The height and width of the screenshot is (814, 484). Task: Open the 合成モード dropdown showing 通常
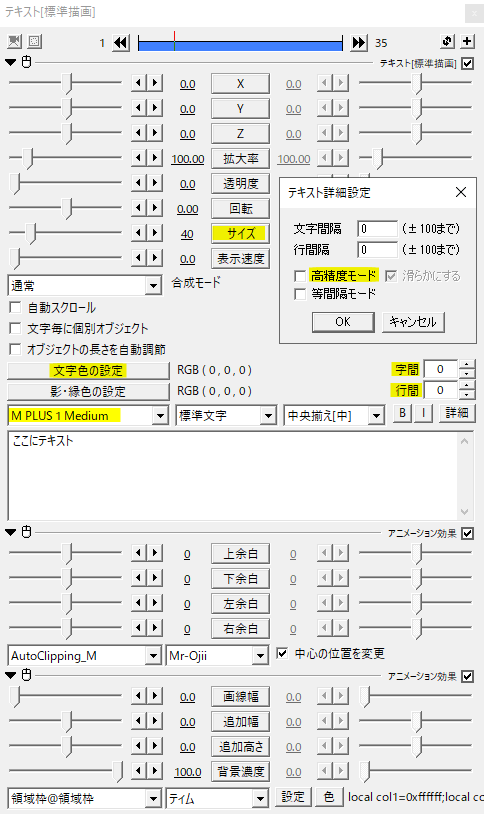[85, 286]
